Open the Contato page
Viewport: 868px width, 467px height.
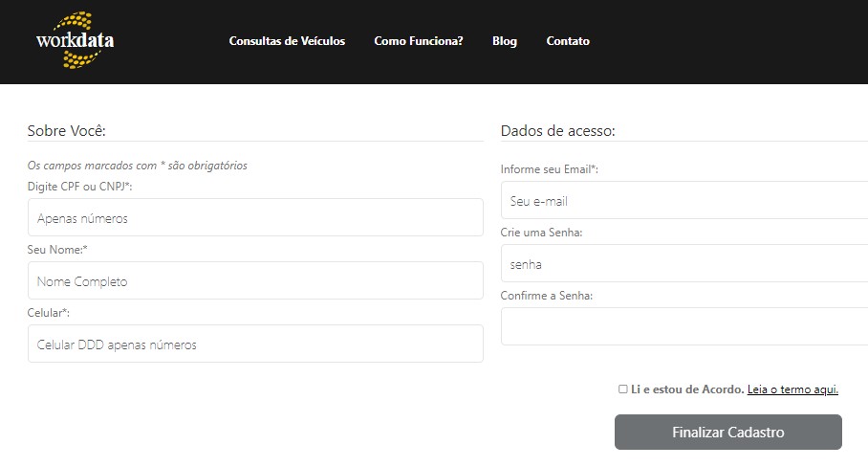click(568, 41)
